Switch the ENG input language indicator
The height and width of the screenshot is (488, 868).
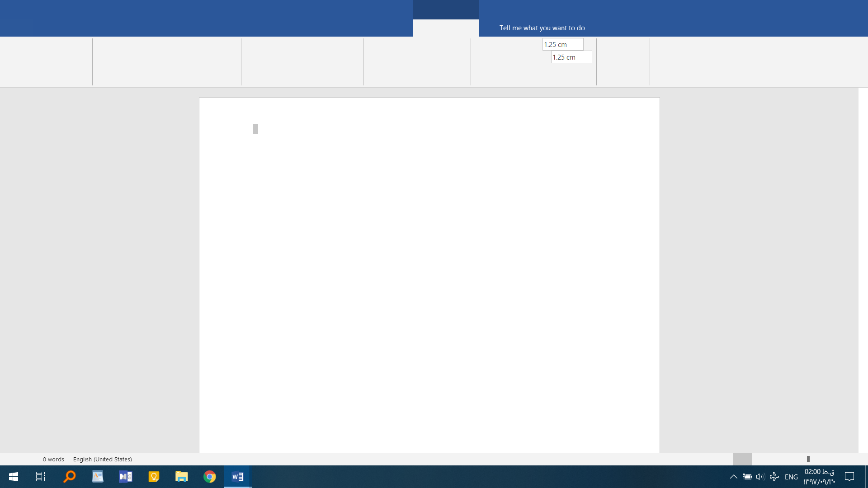point(791,477)
